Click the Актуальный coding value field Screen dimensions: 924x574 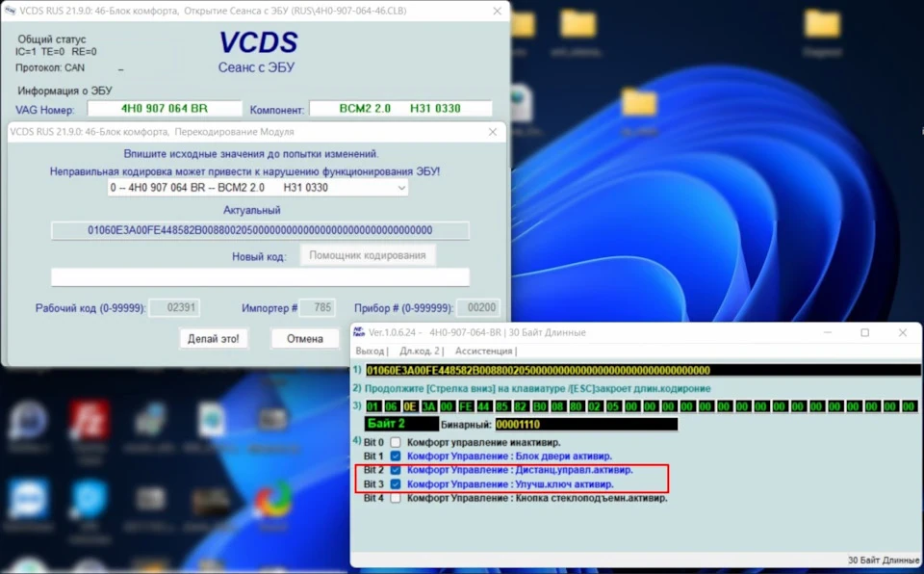(x=260, y=230)
